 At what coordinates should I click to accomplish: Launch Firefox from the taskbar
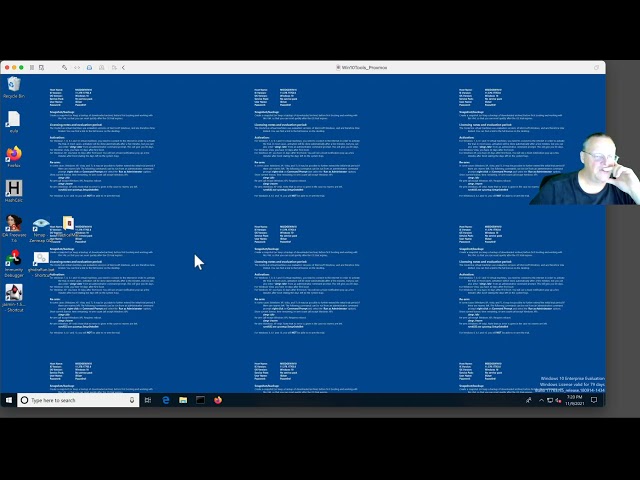(x=218, y=400)
